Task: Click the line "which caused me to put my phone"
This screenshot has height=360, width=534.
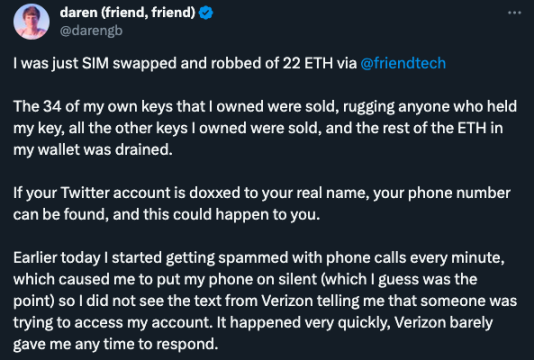Action: coord(245,279)
